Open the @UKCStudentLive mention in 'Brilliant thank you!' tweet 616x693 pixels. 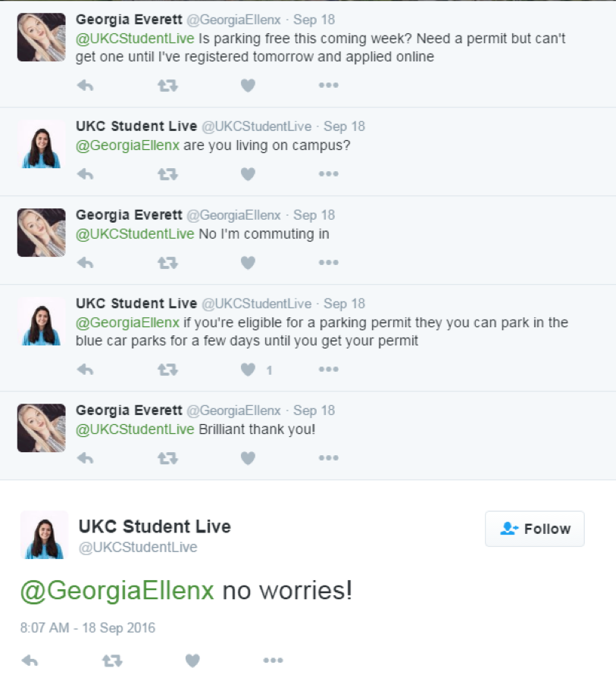point(135,429)
